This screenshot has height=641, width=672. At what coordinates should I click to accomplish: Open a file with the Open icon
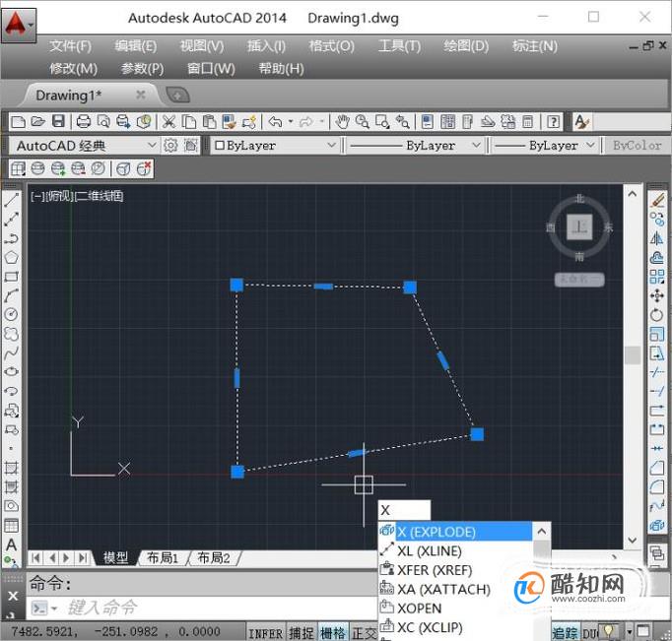click(x=38, y=122)
